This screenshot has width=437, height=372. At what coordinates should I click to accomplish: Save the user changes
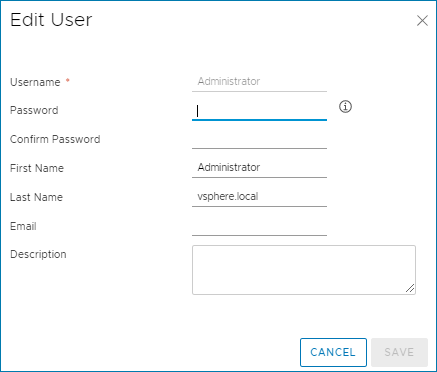(399, 352)
